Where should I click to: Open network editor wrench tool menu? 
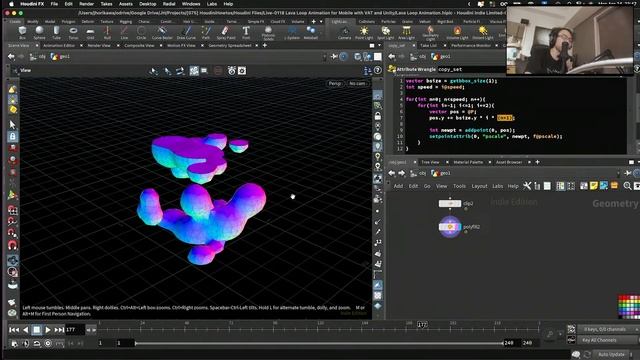(527, 186)
